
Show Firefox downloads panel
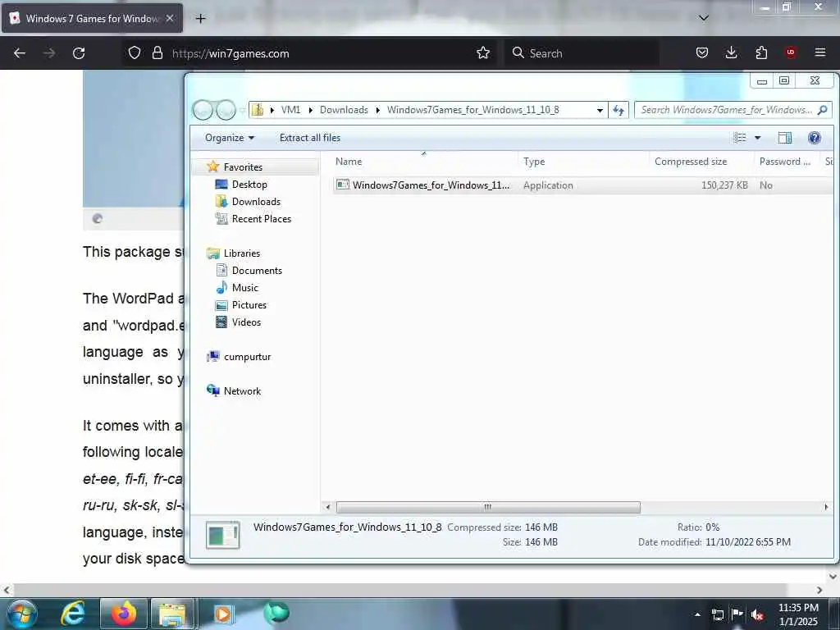[731, 52]
